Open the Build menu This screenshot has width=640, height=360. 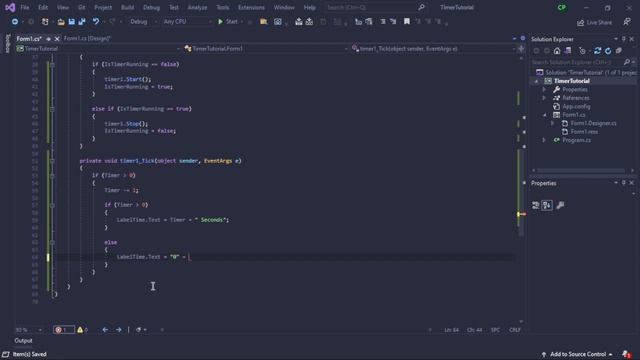click(127, 7)
